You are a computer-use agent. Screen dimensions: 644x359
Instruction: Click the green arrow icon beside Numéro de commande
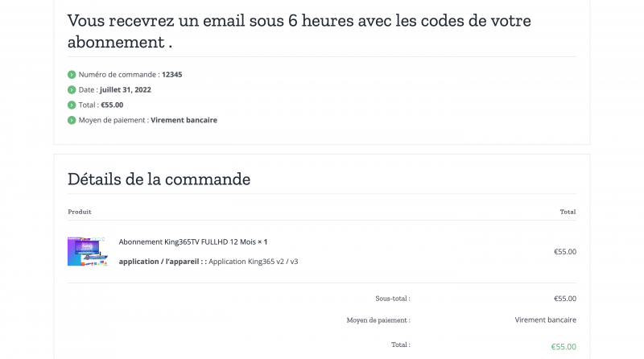click(72, 74)
